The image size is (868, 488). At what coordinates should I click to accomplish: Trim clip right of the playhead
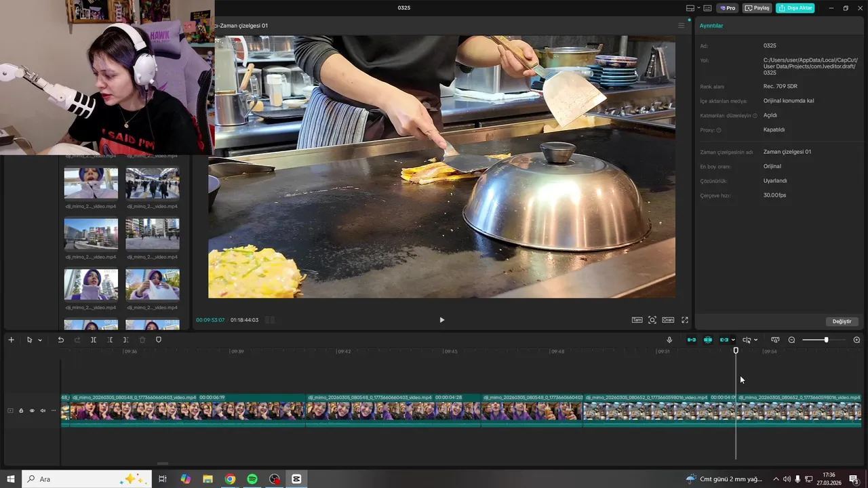click(x=125, y=340)
